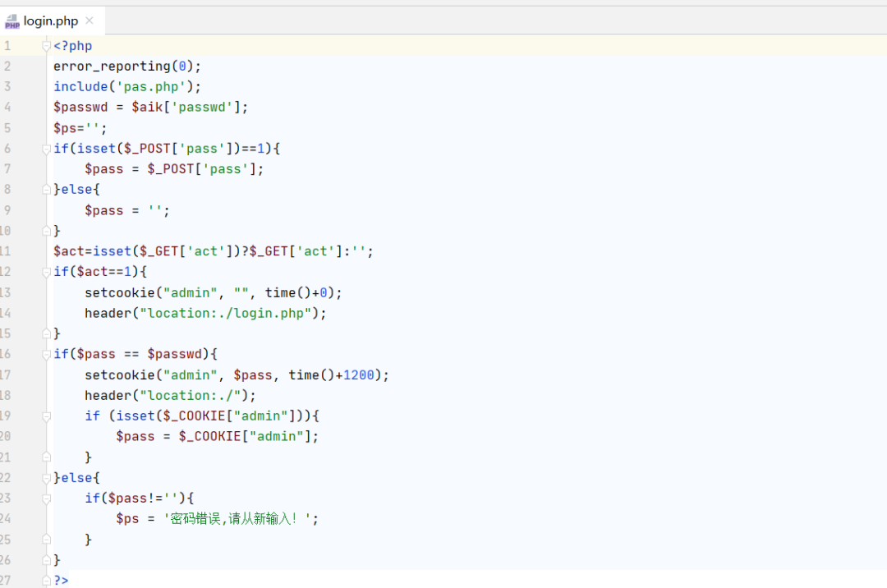Collapse the if isset $_POST fold marker on line 6
Viewport: 887px width, 588px height.
click(x=46, y=149)
